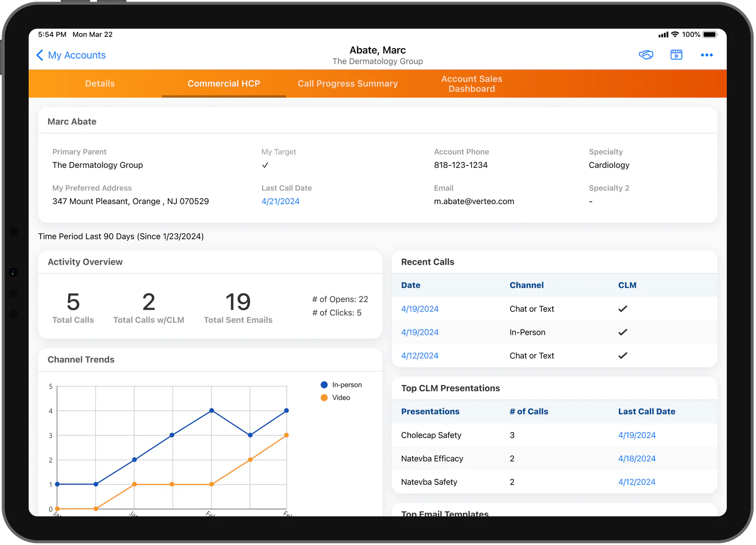Open the Call Progress Summary tab

pyautogui.click(x=347, y=84)
